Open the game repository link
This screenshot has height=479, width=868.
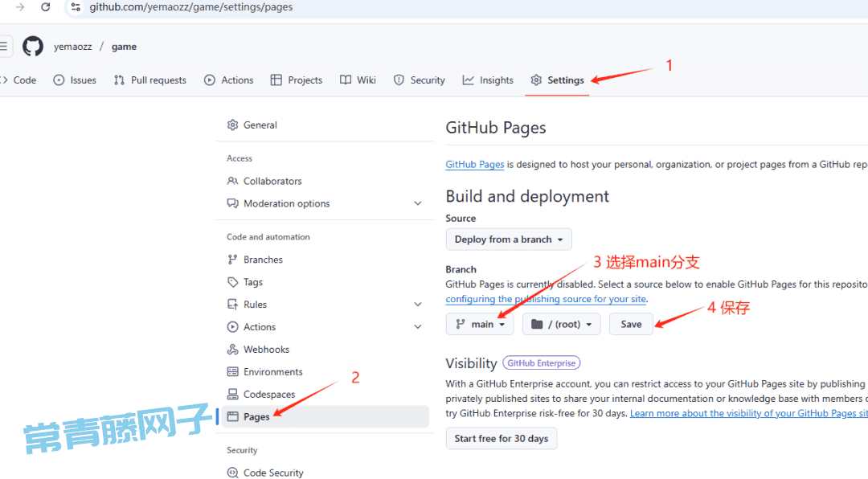coord(124,47)
